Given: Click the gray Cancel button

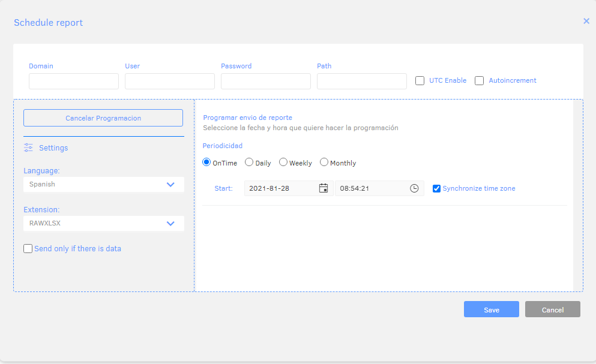Looking at the screenshot, I should click(x=553, y=309).
